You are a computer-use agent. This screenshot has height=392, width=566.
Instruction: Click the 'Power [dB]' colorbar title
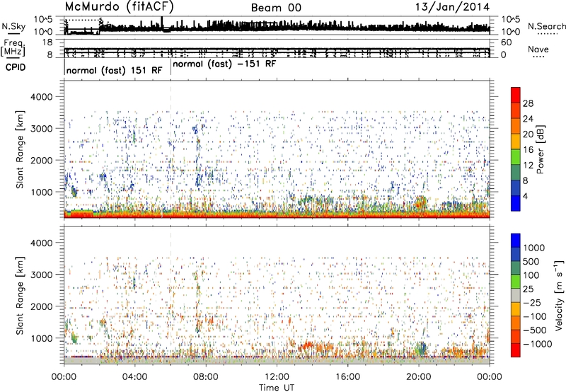click(541, 150)
